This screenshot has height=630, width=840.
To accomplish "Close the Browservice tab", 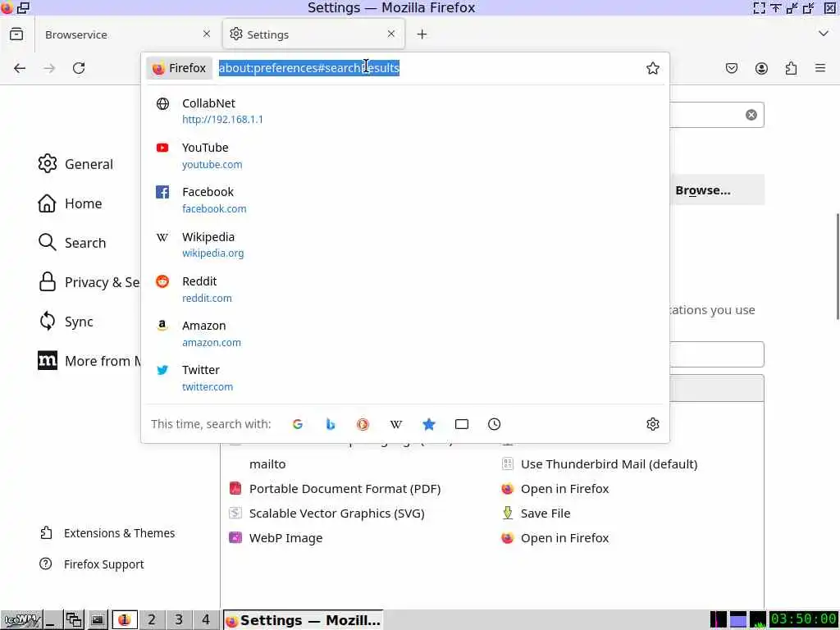I will (207, 34).
